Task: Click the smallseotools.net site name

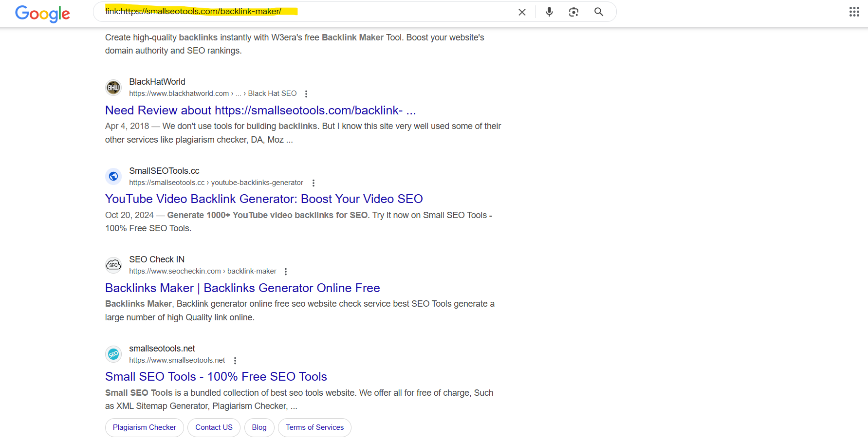Action: [x=162, y=349]
